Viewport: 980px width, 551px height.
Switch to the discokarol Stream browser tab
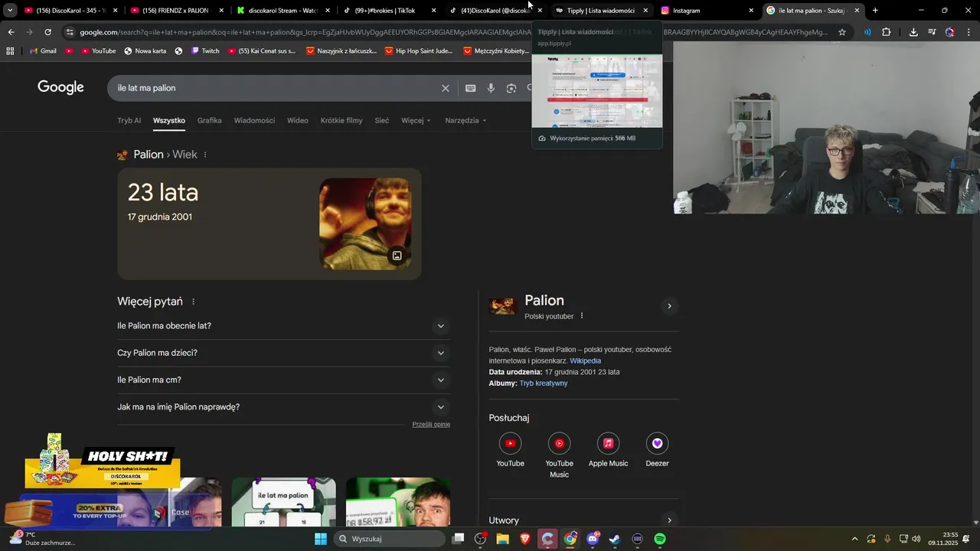[283, 11]
